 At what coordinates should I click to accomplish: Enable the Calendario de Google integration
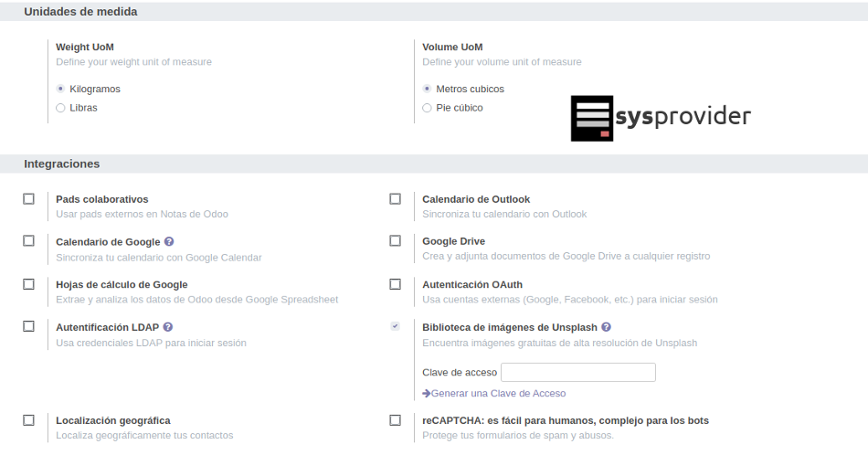[29, 241]
